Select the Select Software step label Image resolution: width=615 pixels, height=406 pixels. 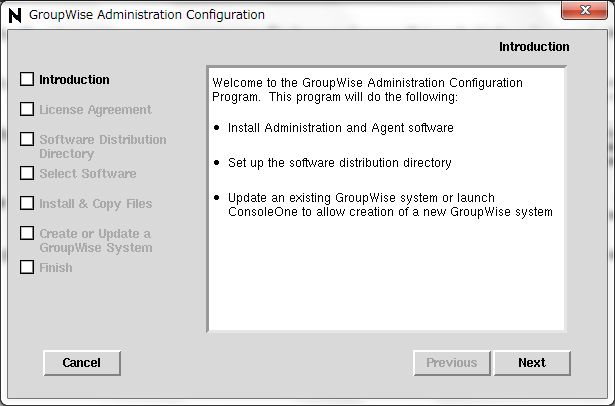tap(88, 173)
